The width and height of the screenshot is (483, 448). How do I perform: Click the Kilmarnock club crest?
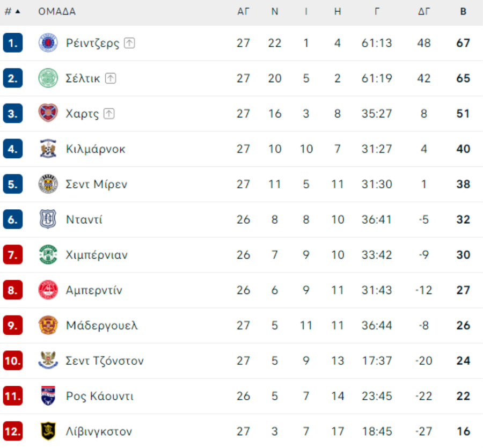pyautogui.click(x=48, y=149)
